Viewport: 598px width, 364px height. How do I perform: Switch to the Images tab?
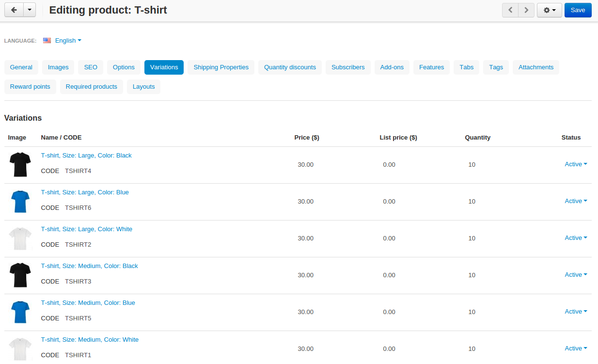coord(58,67)
